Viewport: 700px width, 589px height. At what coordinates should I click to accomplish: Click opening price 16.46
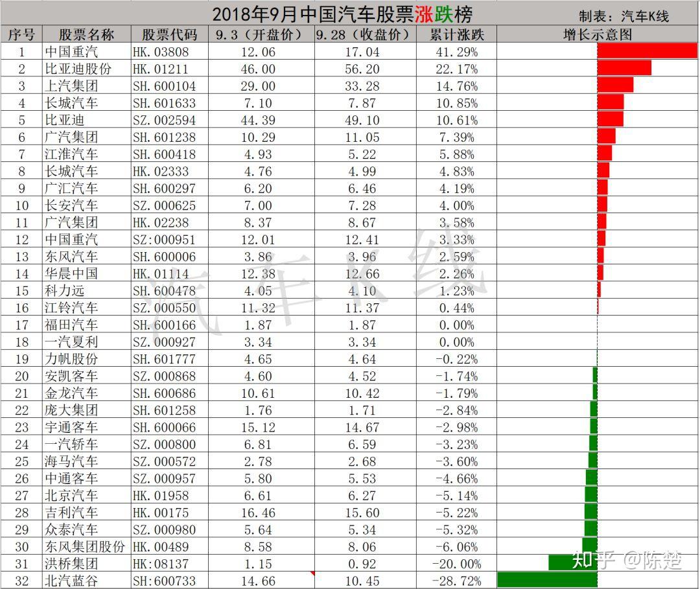(x=258, y=513)
